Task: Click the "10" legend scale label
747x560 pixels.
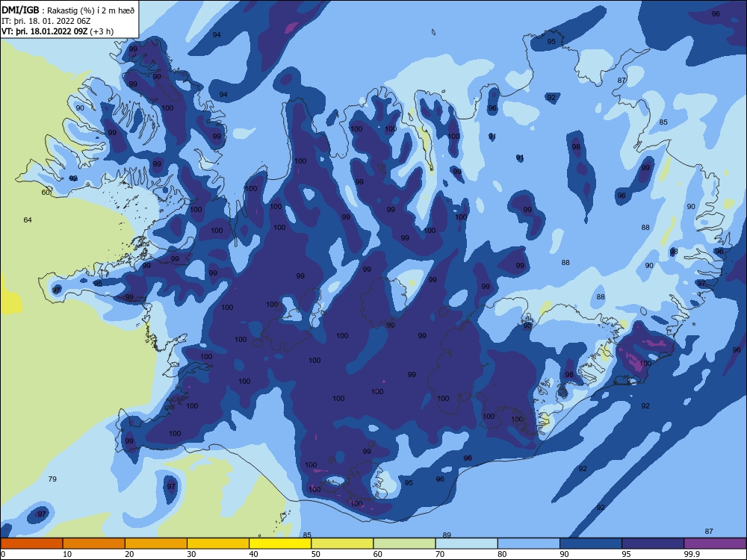Action: click(x=67, y=554)
